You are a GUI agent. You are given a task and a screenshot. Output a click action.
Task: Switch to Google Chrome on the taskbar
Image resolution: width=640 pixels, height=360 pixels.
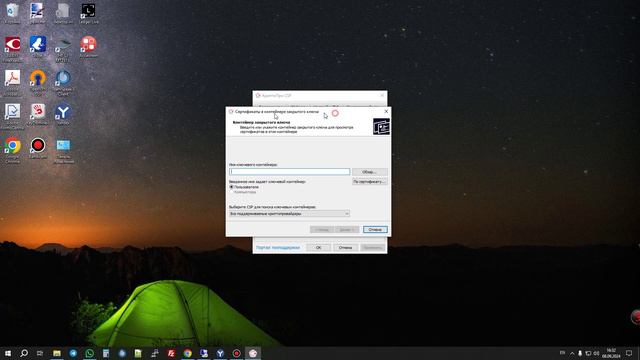187,353
